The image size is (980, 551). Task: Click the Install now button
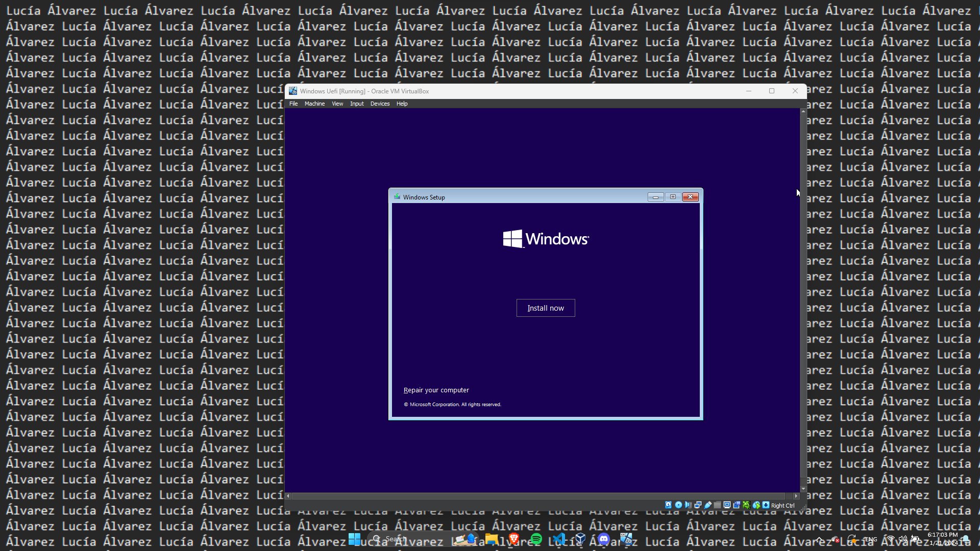546,308
